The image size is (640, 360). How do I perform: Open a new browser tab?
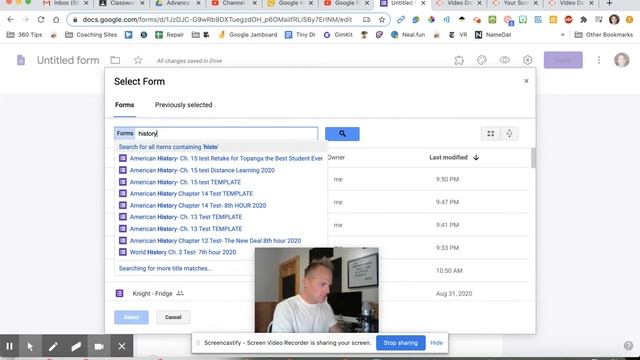click(x=609, y=3)
